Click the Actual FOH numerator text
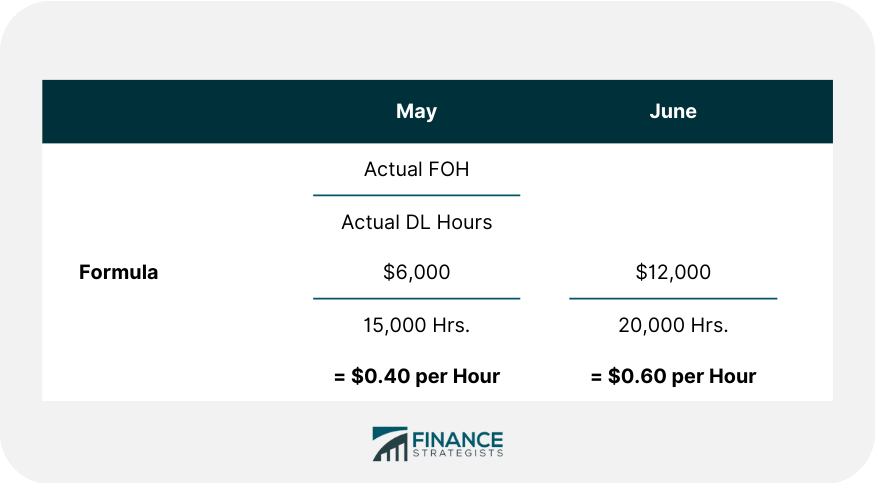This screenshot has height=485, width=875. pos(416,169)
